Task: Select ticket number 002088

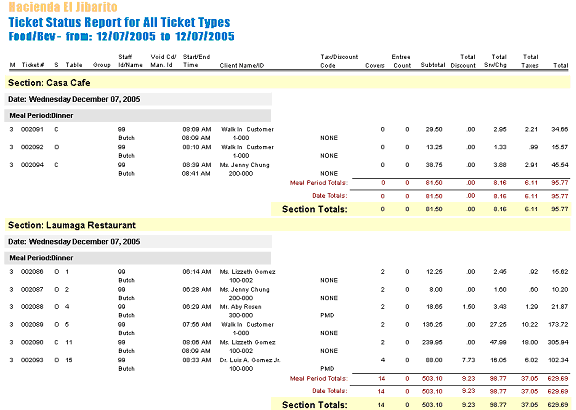Action: [x=32, y=306]
